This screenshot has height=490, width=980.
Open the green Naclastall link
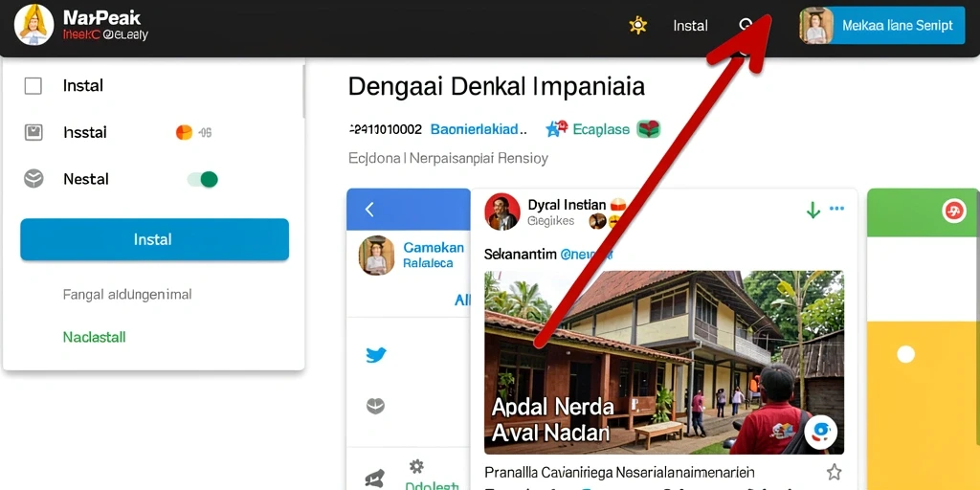[x=95, y=338]
